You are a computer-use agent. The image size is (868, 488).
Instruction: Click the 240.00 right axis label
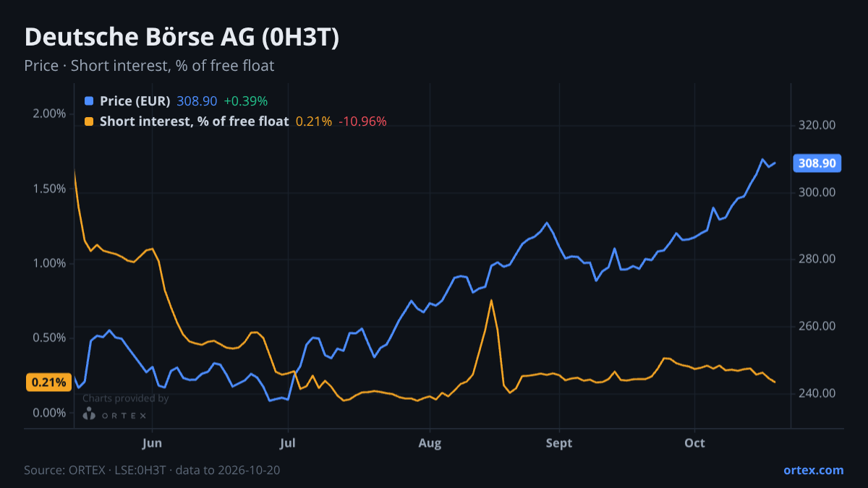pos(818,393)
